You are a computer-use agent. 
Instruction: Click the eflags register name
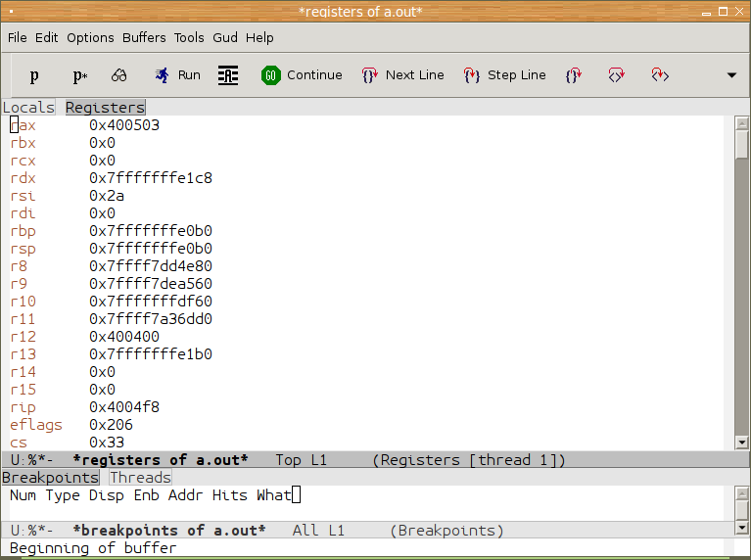pyautogui.click(x=36, y=425)
